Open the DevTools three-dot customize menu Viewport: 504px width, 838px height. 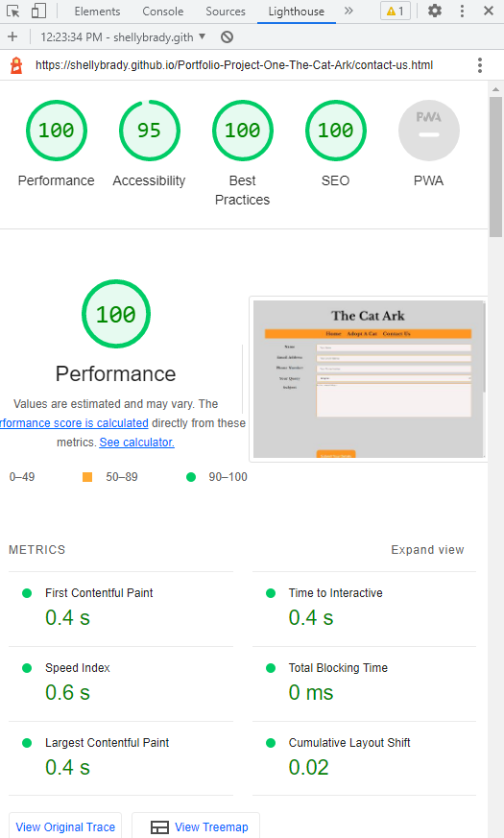pyautogui.click(x=463, y=12)
